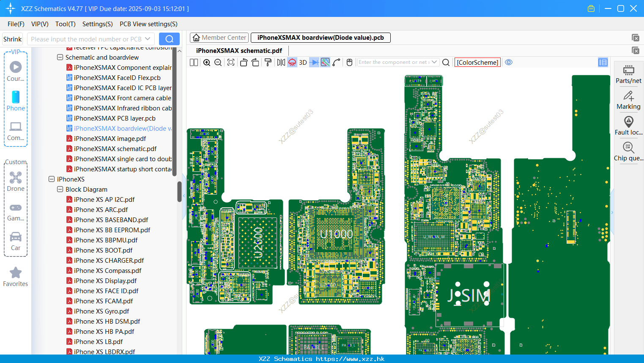Image resolution: width=644 pixels, height=363 pixels.
Task: Collapse Schematic and boardview folder
Action: coord(60,57)
